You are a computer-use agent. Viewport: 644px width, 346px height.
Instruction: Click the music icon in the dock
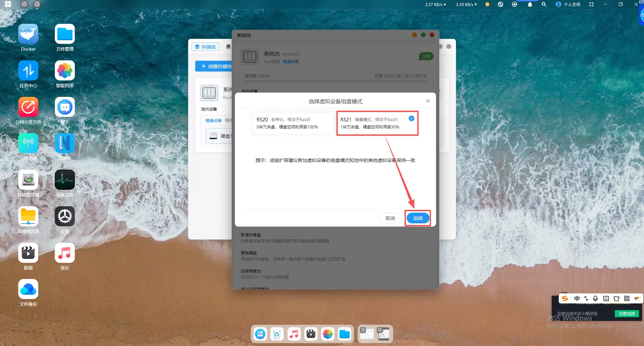point(294,334)
